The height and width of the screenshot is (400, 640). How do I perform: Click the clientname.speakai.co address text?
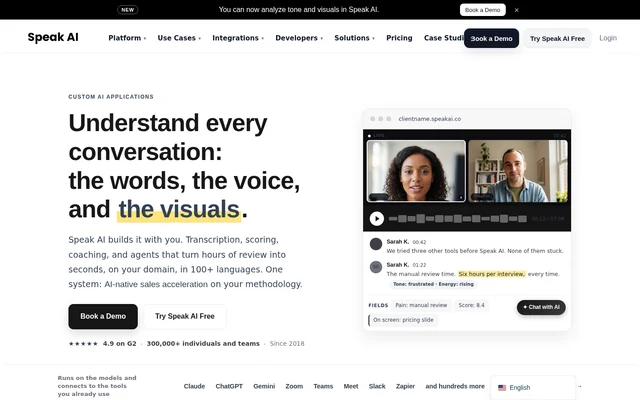click(x=429, y=119)
